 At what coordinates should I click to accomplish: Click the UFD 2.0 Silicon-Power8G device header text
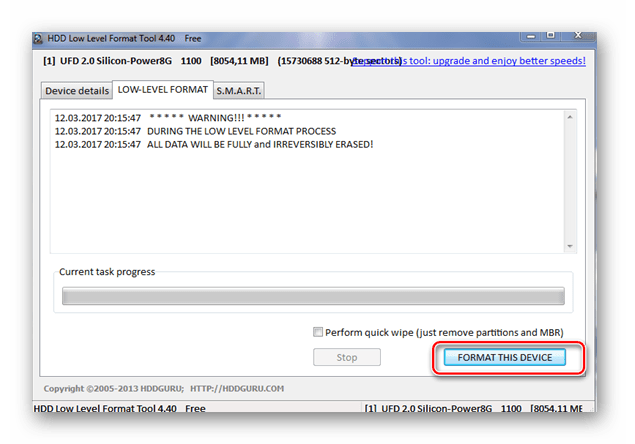[x=116, y=61]
